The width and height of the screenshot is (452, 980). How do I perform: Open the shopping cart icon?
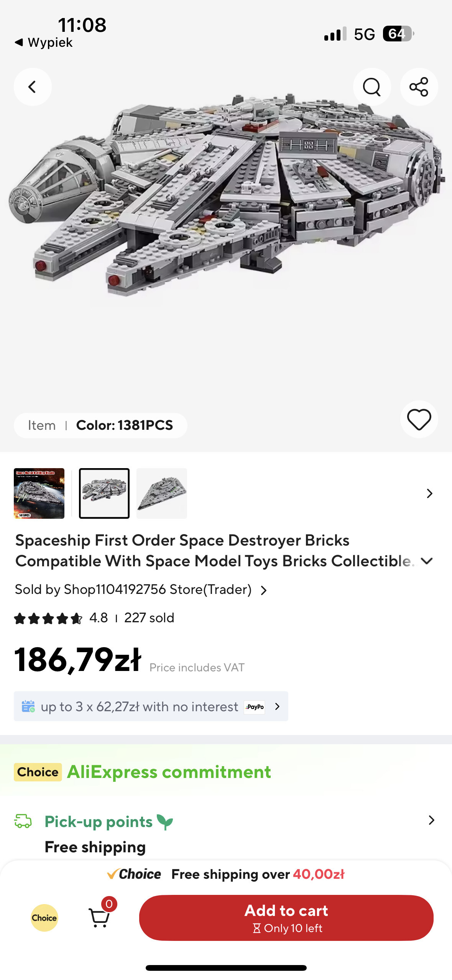(100, 917)
